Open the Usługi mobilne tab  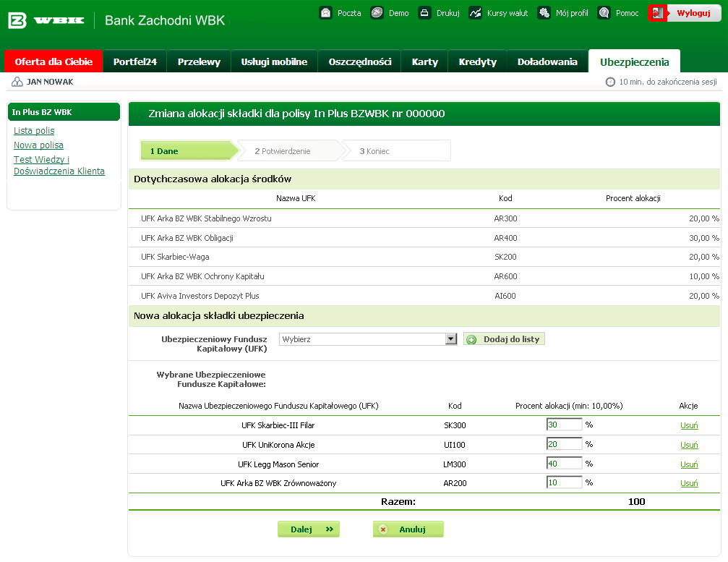(274, 61)
